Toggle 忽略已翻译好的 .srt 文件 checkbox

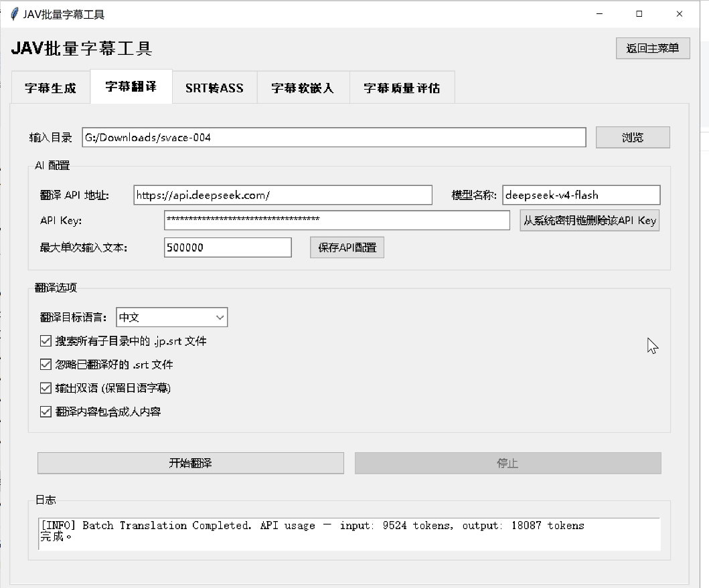46,365
